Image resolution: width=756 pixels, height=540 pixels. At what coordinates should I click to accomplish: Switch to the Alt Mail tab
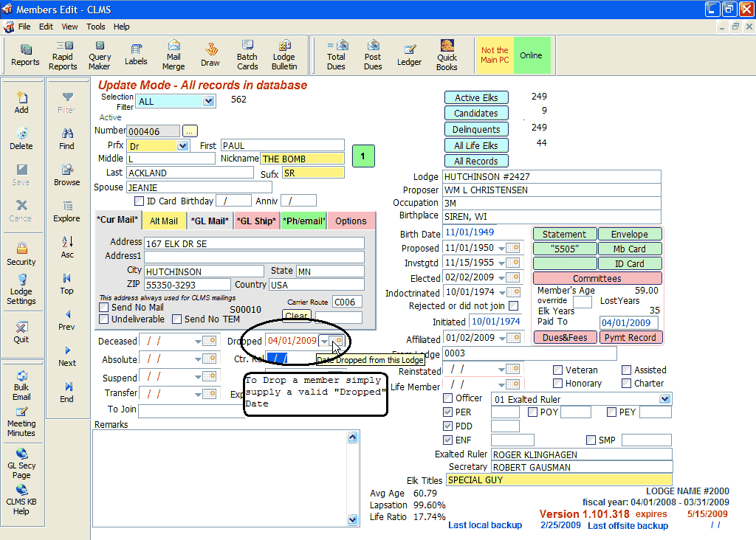point(164,221)
